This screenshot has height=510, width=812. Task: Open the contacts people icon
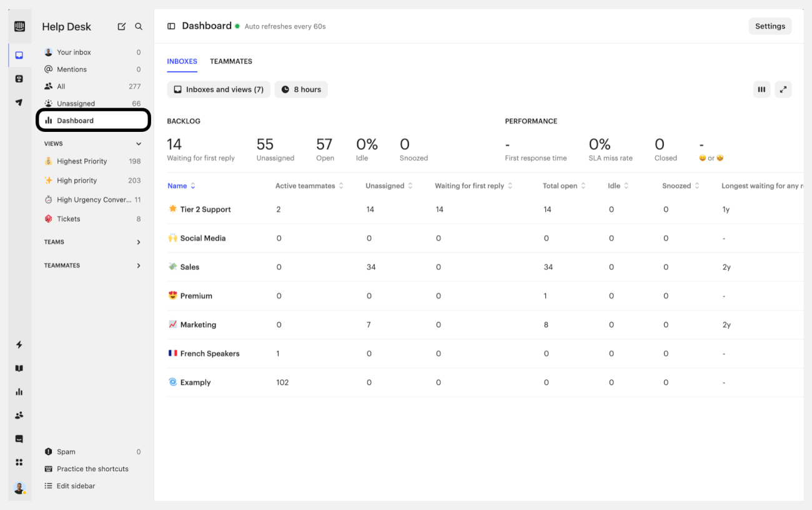tap(19, 414)
